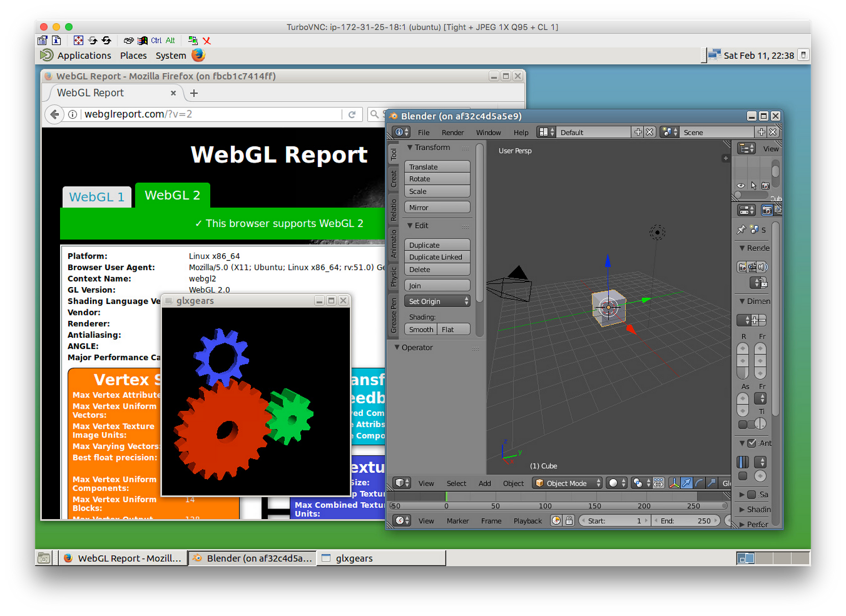Open the Places menu
This screenshot has height=616, width=846.
tap(133, 55)
